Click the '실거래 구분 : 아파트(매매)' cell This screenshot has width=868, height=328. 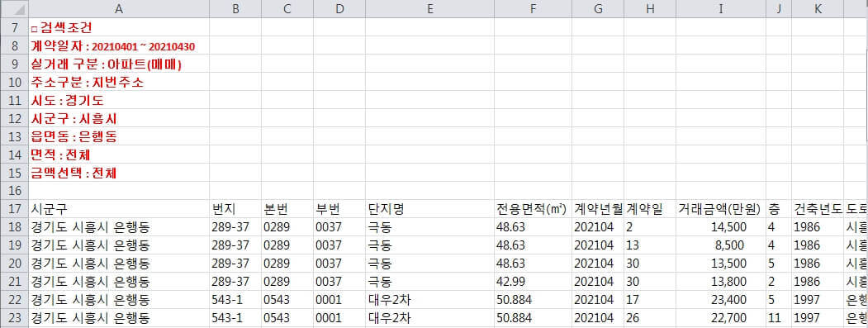point(118,64)
